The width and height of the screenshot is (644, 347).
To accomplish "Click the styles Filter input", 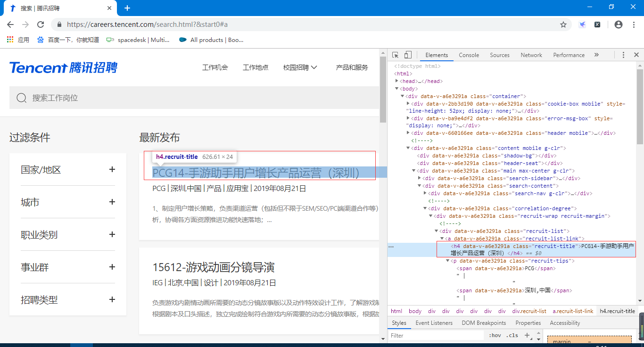I will [437, 336].
